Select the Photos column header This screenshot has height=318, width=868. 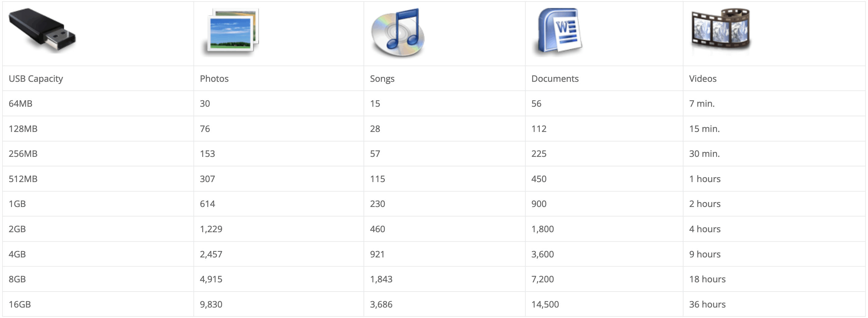(x=214, y=78)
